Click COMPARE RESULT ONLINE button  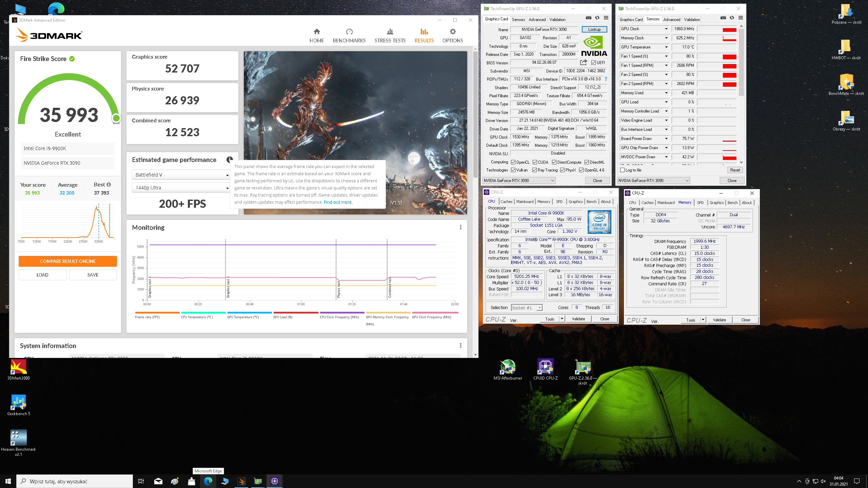(x=68, y=261)
